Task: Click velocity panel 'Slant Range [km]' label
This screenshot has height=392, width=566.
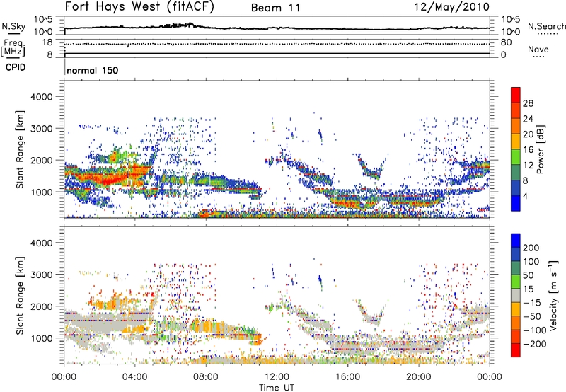Action: (x=20, y=295)
